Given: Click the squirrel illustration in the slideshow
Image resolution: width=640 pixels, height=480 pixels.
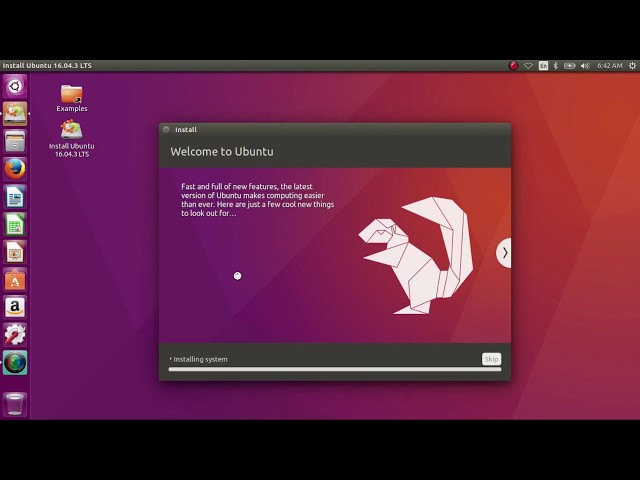Looking at the screenshot, I should click(416, 256).
